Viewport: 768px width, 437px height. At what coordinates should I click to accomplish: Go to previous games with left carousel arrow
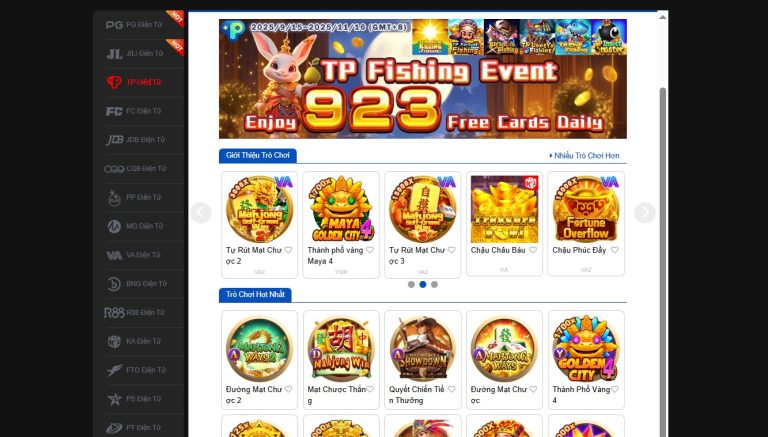[200, 213]
